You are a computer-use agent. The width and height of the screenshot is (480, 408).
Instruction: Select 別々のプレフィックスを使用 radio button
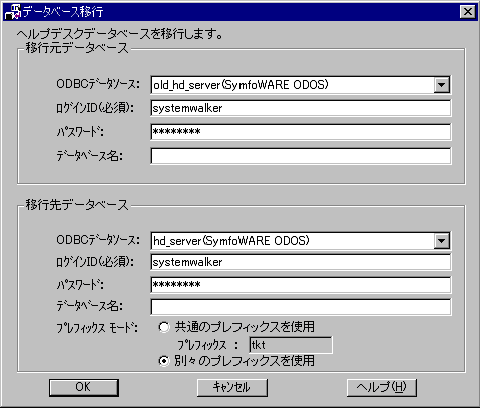click(164, 361)
